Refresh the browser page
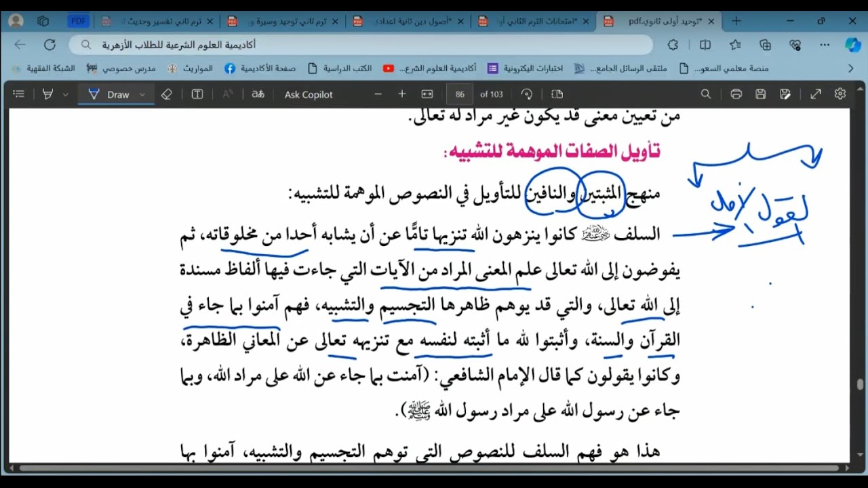 pos(50,45)
